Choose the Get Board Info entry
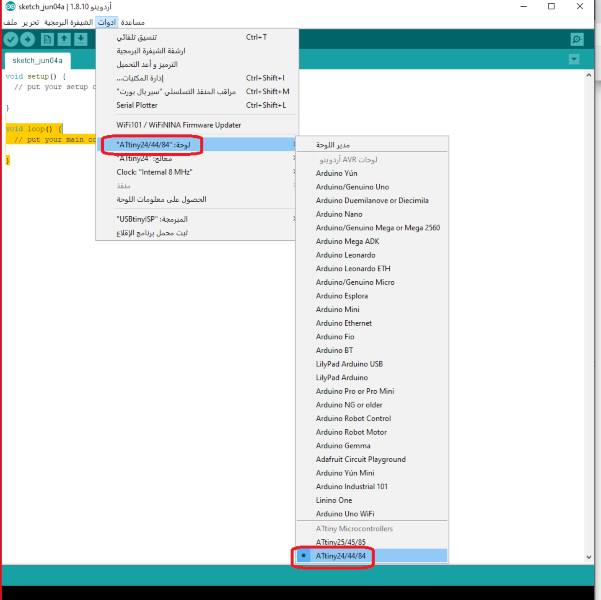 (197, 199)
